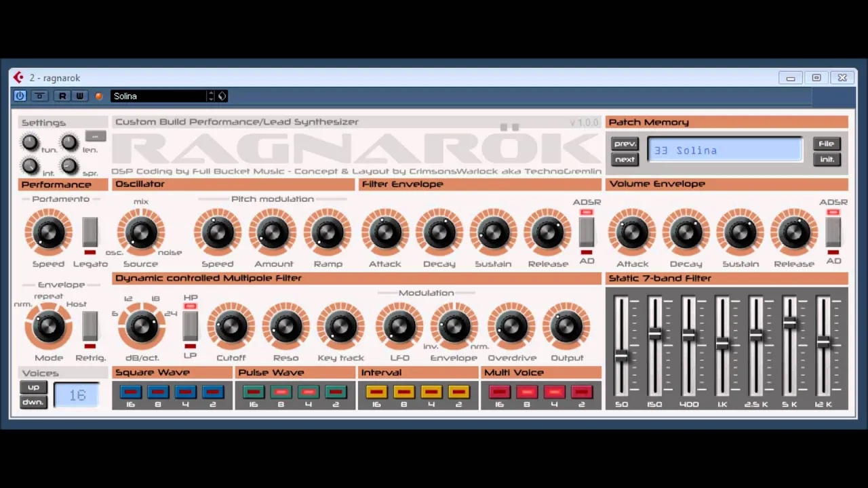Viewport: 868px width, 488px height.
Task: Click next patch button
Action: 625,160
